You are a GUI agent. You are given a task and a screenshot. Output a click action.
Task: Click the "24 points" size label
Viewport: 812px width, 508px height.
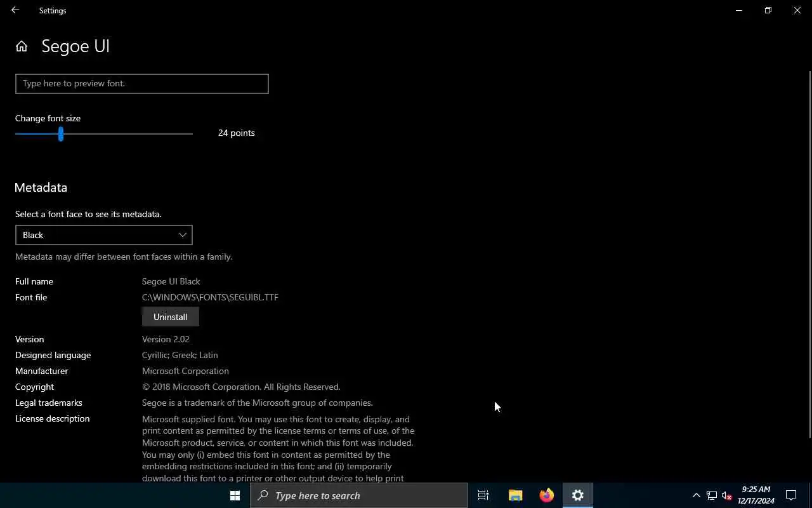click(237, 133)
